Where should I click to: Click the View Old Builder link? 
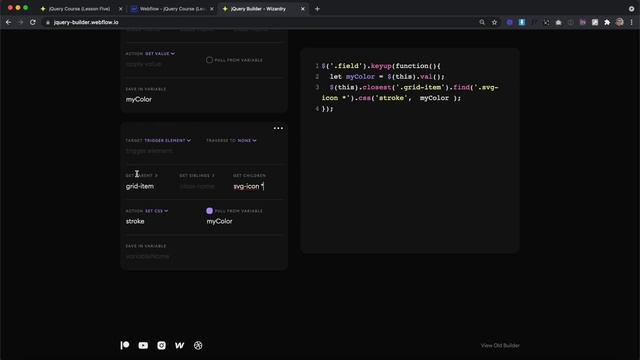click(500, 345)
